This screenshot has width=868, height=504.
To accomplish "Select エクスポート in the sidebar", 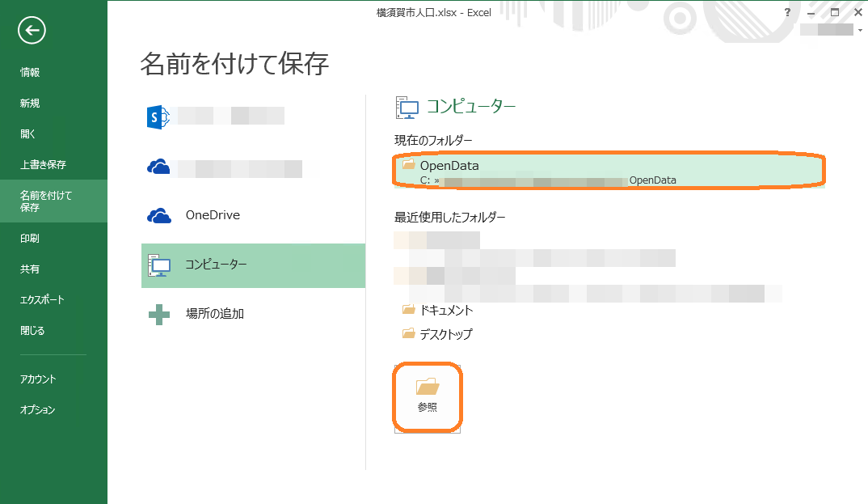I will tap(42, 300).
